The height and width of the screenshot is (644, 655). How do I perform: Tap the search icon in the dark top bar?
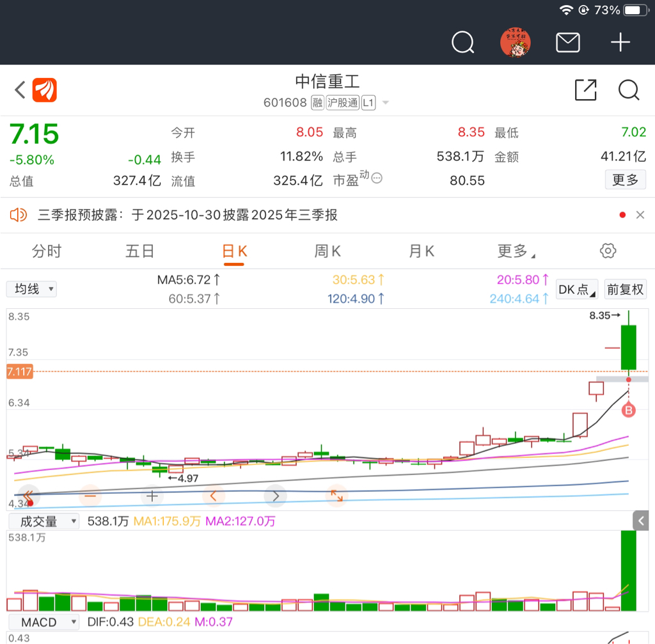[463, 42]
